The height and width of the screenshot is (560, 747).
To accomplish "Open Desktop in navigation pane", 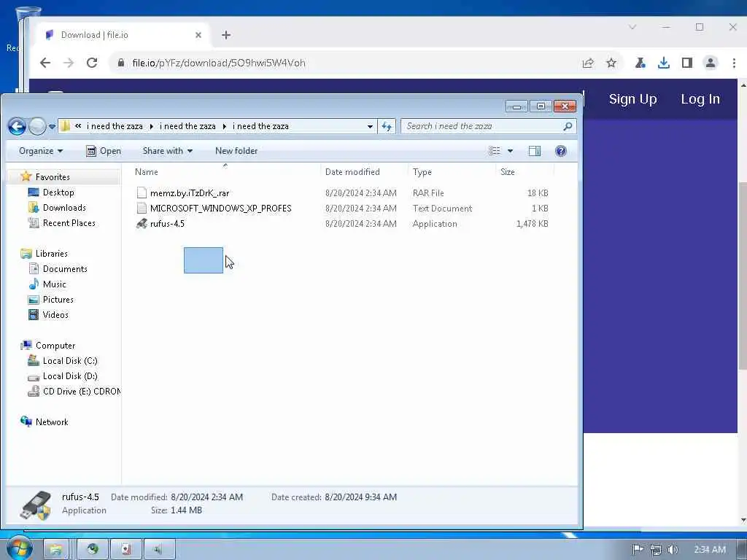I will (x=58, y=192).
